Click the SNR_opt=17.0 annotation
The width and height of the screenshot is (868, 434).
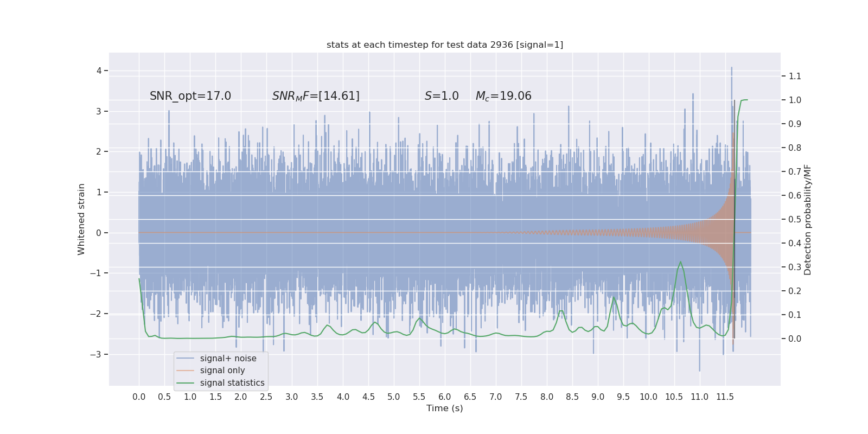(x=190, y=96)
